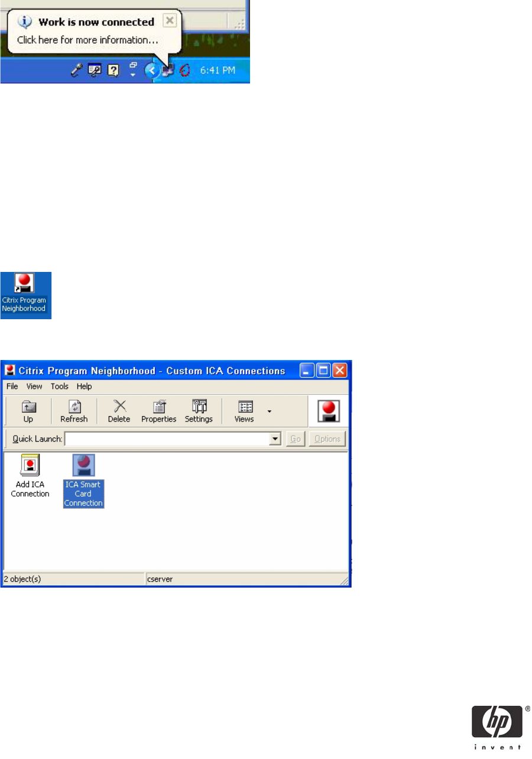
Task: Close the 'Work is now connected' balloon
Action: [x=170, y=21]
